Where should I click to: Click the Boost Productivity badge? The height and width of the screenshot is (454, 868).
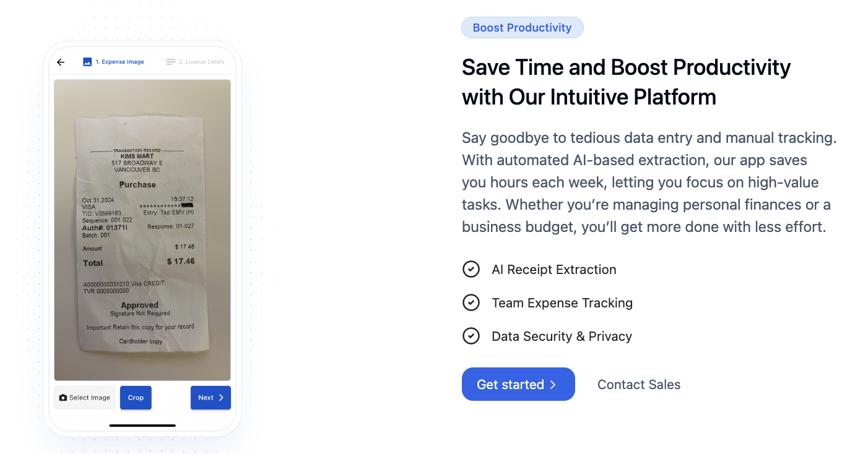tap(522, 28)
